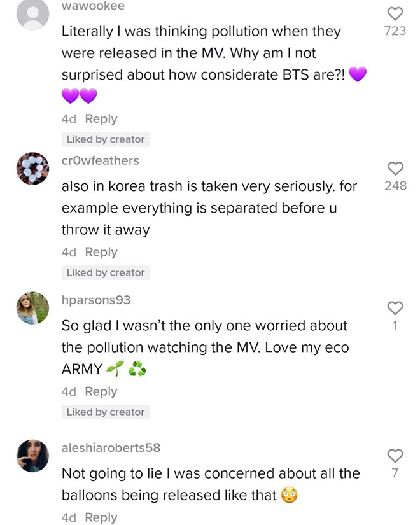This screenshot has width=420, height=525.
Task: Like aleshiaroberts58's balloon comment heart
Action: 395,456
